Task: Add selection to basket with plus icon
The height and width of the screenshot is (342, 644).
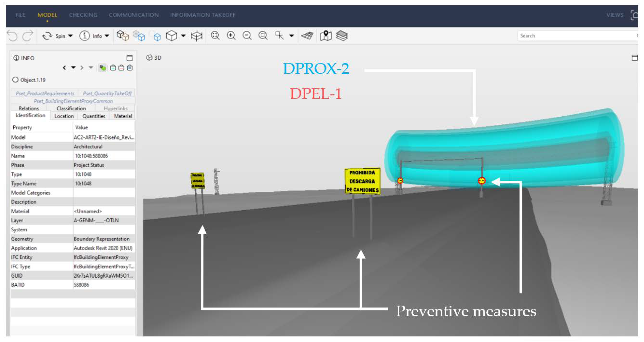Action: (113, 68)
